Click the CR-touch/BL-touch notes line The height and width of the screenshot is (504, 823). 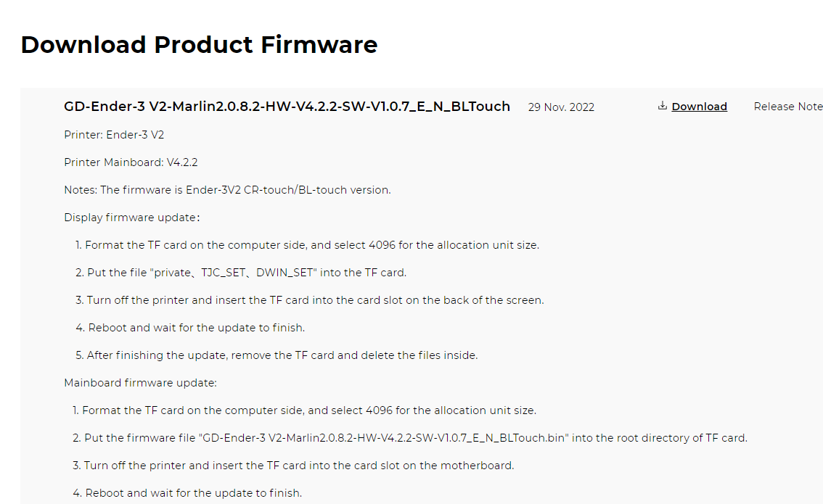227,190
